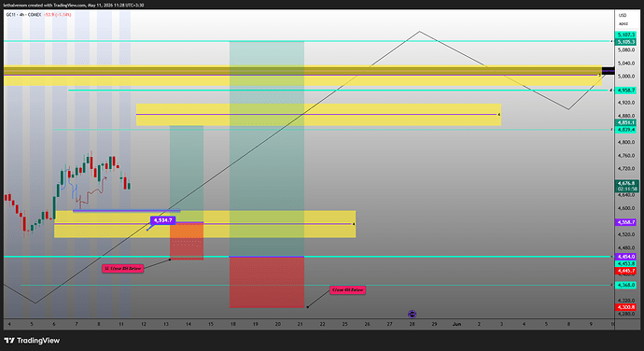Viewport: 644px width, 351px height.
Task: Select the 5,105.3 price label
Action: (x=625, y=42)
